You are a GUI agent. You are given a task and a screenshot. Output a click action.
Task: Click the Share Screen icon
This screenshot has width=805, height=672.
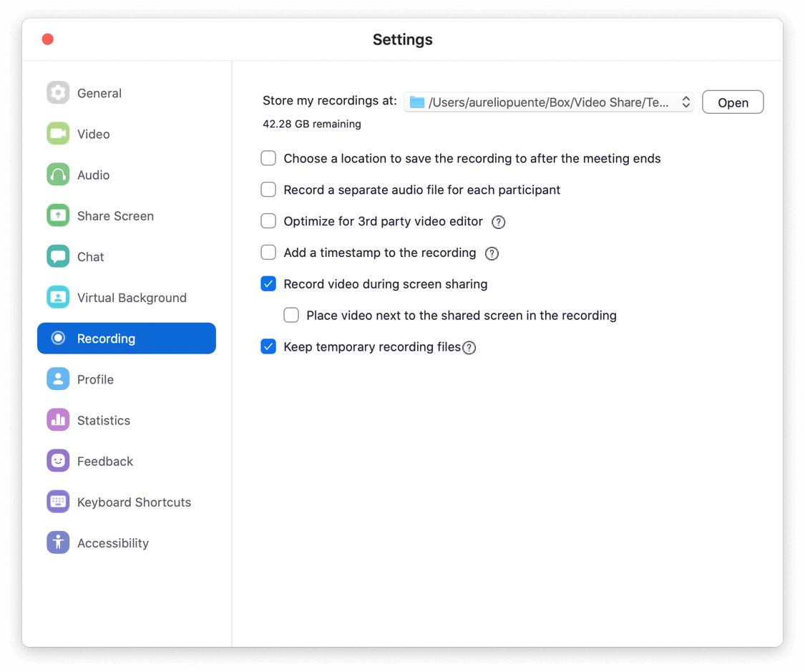tap(58, 215)
